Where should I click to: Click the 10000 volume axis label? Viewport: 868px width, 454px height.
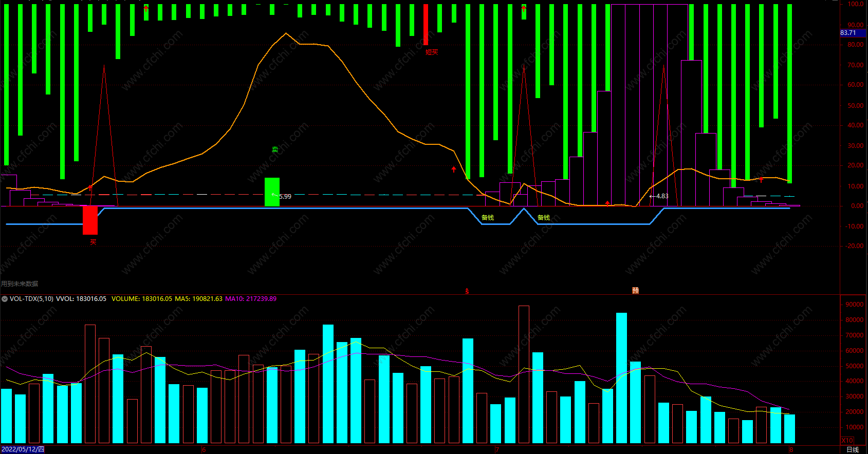854,427
